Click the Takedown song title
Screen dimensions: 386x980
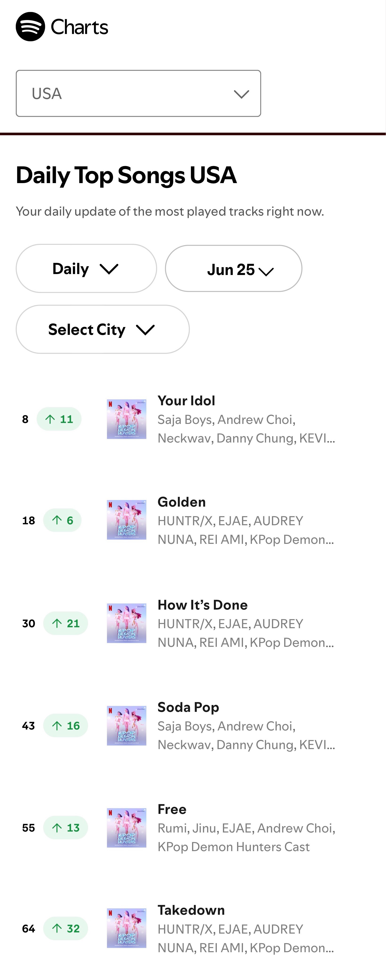point(191,910)
